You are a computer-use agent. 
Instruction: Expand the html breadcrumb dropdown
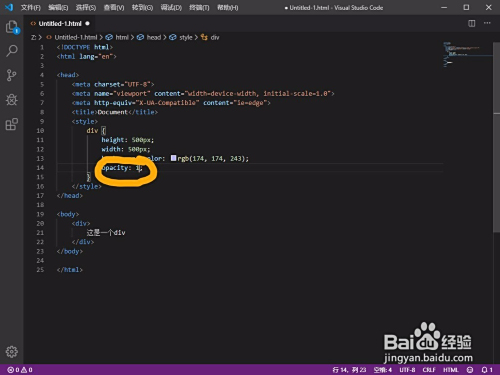click(117, 37)
